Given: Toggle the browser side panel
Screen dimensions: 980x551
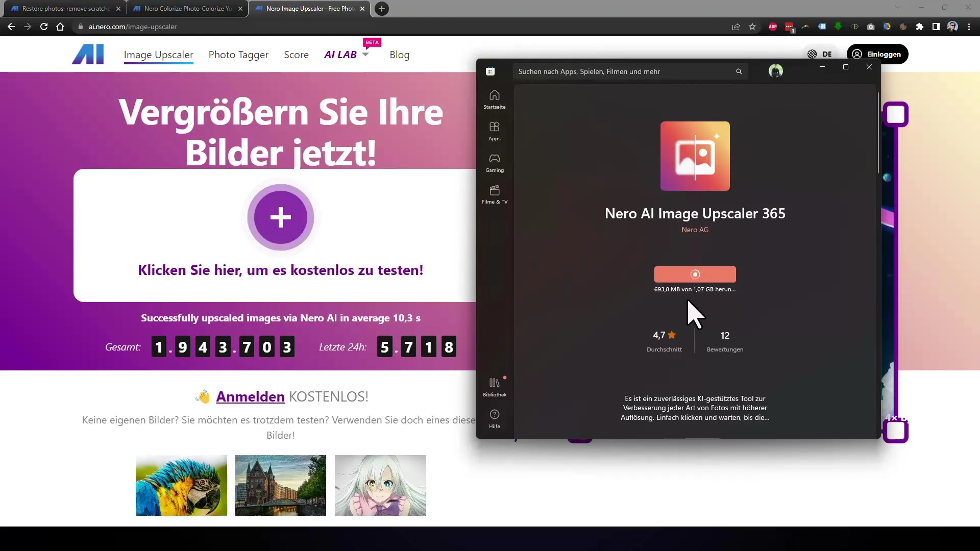Looking at the screenshot, I should pos(936,27).
